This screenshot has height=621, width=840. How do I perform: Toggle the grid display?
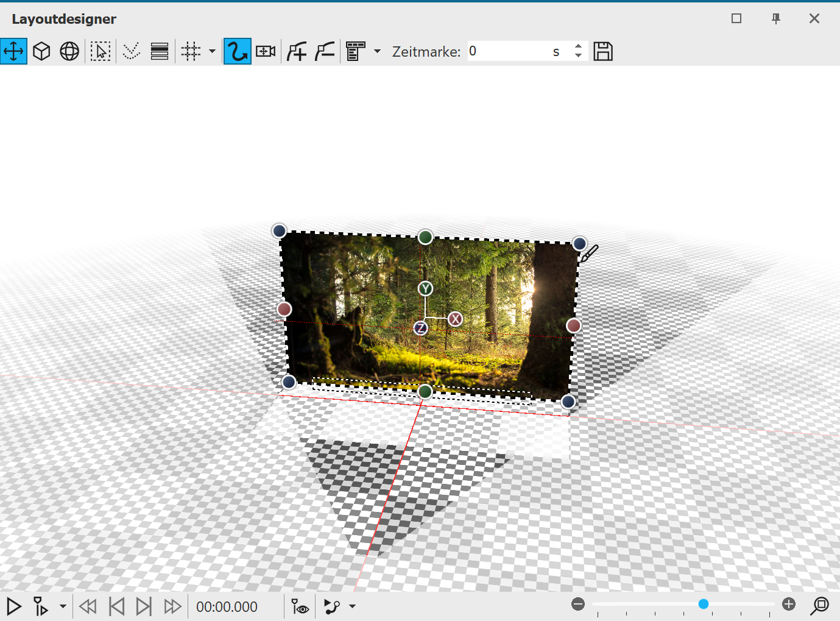[x=189, y=51]
